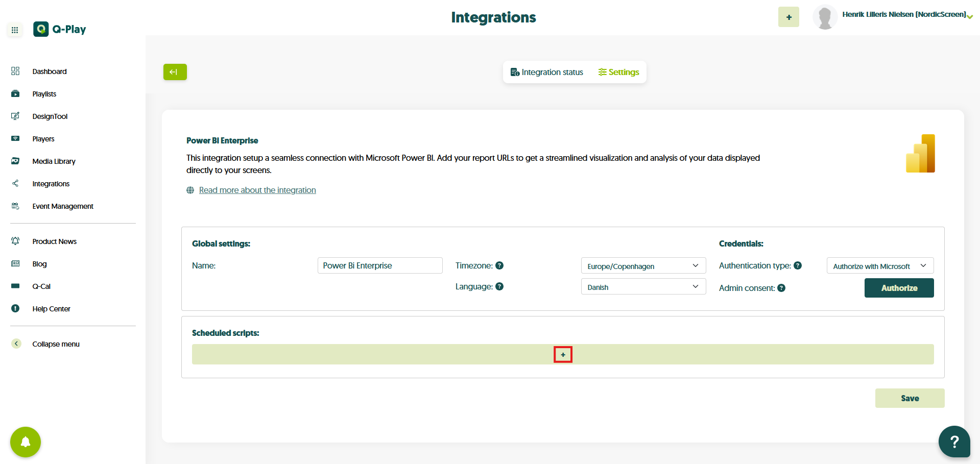Screen dimensions: 980x464
Task: Open the Authorize with Microsoft dropdown
Action: click(879, 266)
